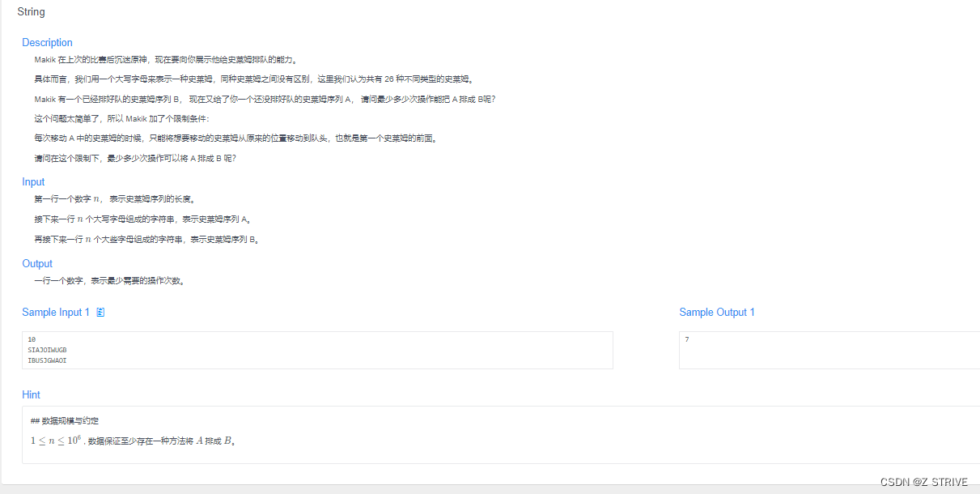Click the line starting 'Makik 在上次的比赛后'

pos(166,60)
